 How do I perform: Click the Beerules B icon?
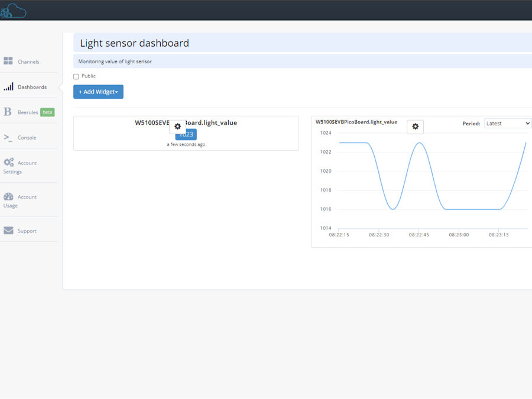click(8, 112)
